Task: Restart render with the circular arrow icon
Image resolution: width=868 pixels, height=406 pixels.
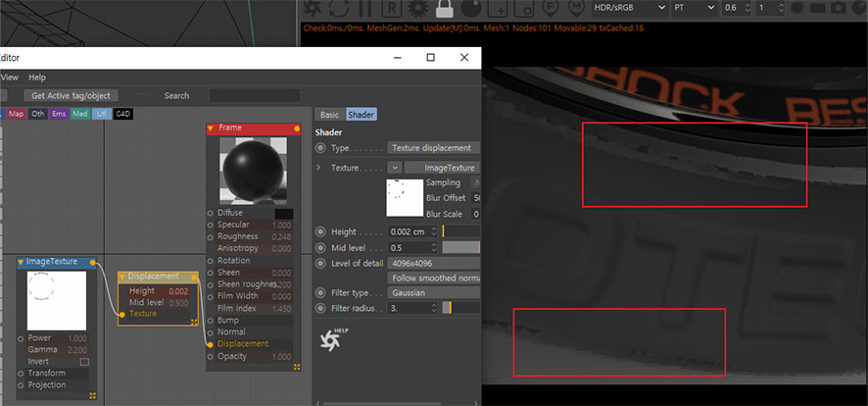Action: coord(340,9)
